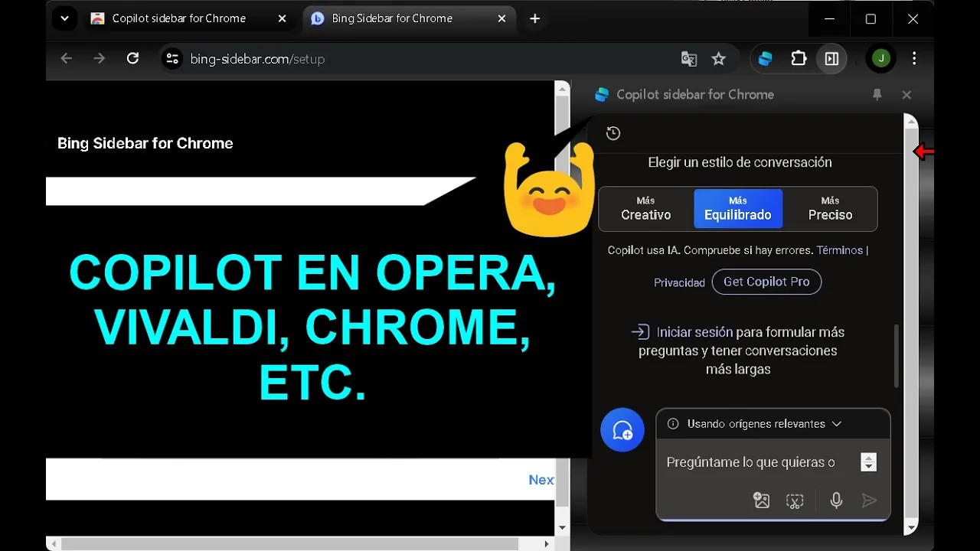Send the message arrow icon
This screenshot has height=551, width=980.
pos(869,500)
